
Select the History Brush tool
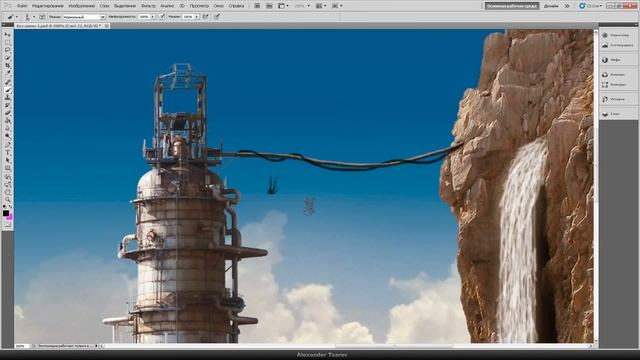coord(8,105)
